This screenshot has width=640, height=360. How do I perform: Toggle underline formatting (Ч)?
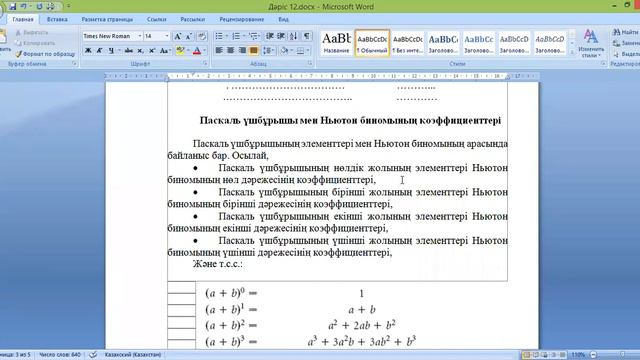coord(111,51)
